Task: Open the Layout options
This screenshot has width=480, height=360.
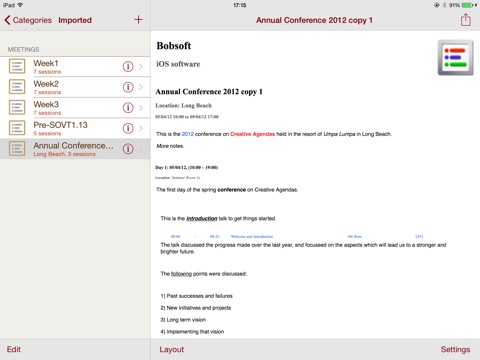Action: click(x=172, y=349)
